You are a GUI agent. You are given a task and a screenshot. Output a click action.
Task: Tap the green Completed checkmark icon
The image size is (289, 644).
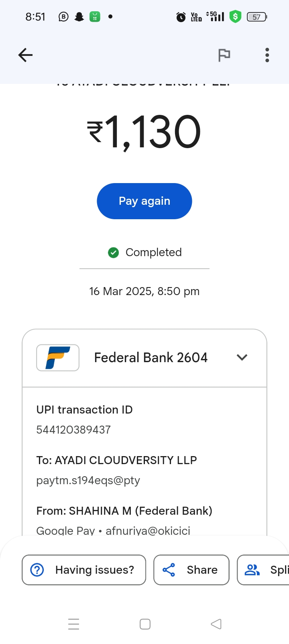point(114,253)
